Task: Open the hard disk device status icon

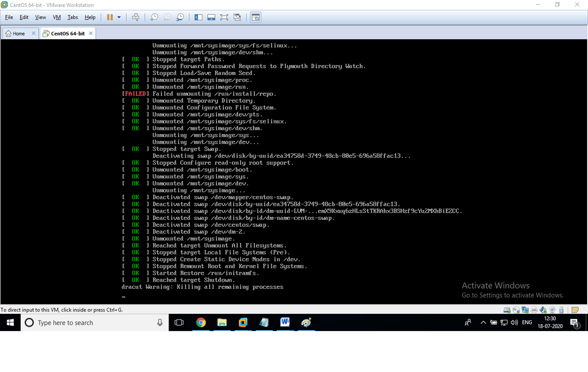Action: pos(507,310)
